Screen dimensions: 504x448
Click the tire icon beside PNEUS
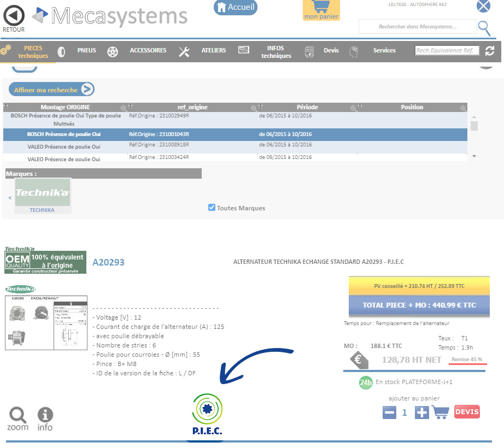pyautogui.click(x=61, y=52)
